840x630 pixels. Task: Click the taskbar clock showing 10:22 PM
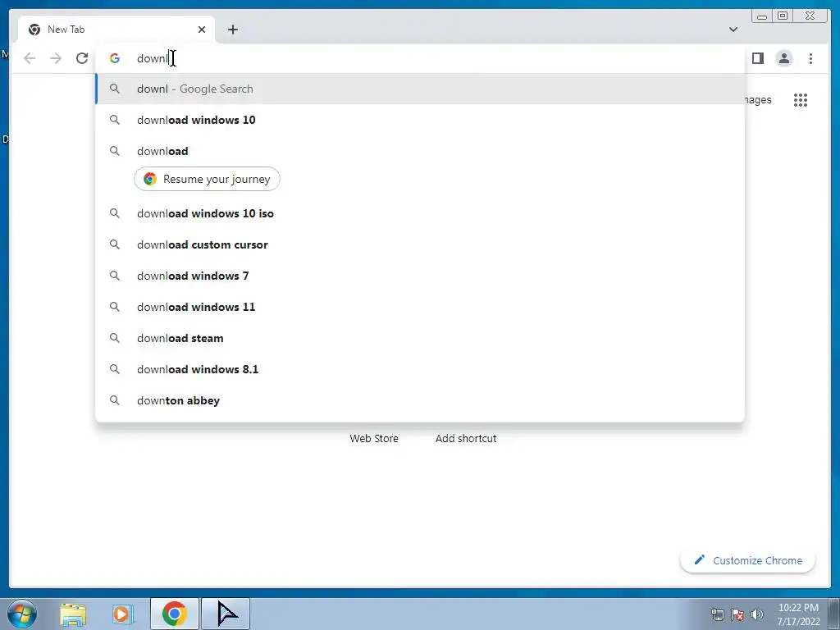click(798, 614)
